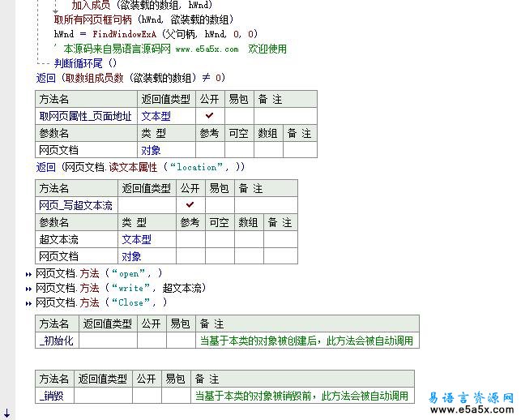Image resolution: width=521 pixels, height=420 pixels.
Task: Click 网页文档 parameter under 取网页属性_页面地址
Action: (58, 150)
